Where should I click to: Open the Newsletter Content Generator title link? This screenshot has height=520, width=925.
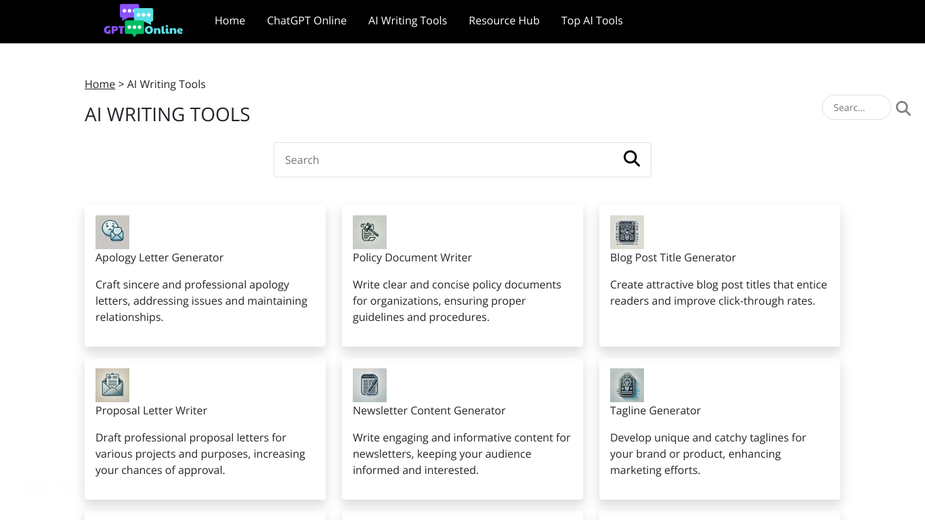pos(429,411)
